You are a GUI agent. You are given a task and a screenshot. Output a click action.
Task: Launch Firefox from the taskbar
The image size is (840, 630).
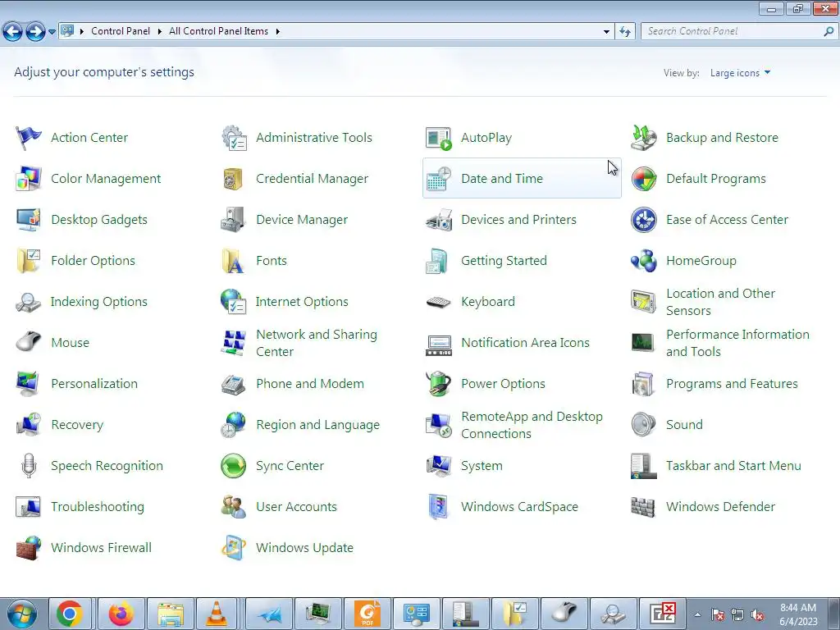121,614
